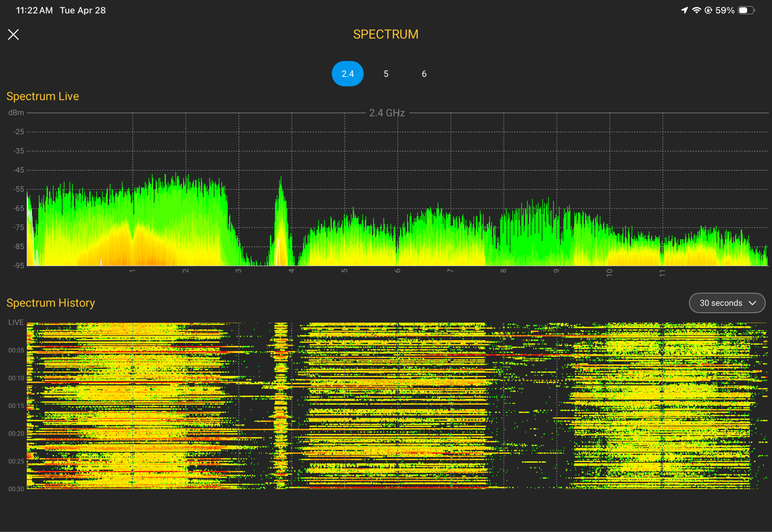Viewport: 772px width, 532px height.
Task: Tap the -85 dBm axis value
Action: [x=19, y=247]
